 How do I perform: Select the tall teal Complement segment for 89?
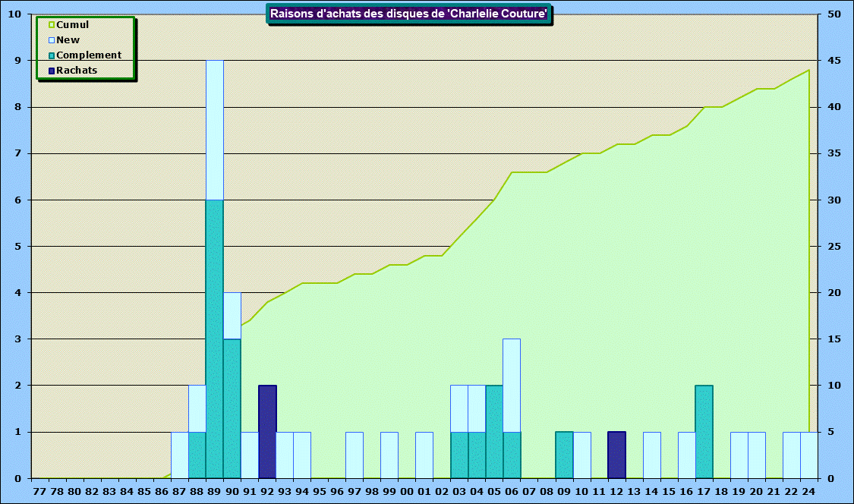(215, 339)
